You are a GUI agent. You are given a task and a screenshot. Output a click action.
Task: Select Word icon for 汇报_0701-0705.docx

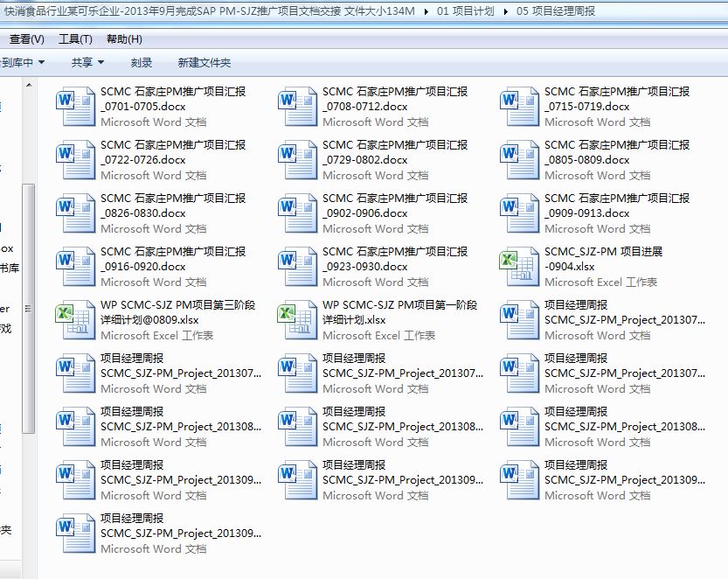coord(75,107)
